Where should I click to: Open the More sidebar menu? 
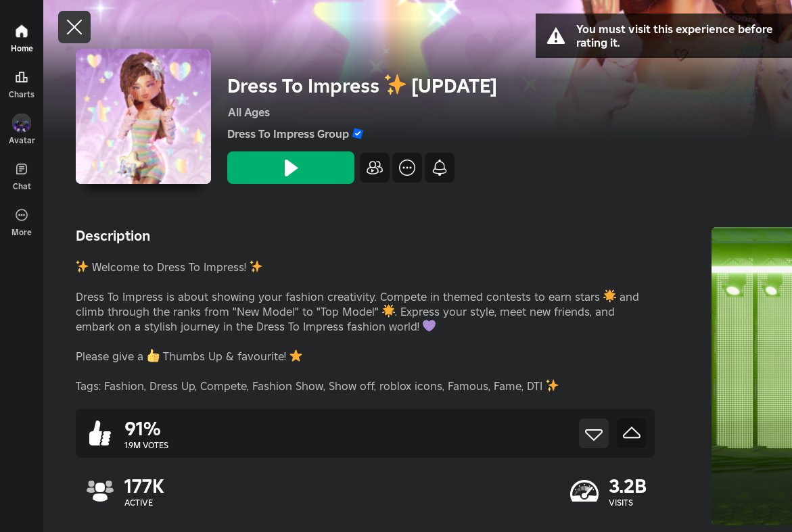pyautogui.click(x=21, y=222)
